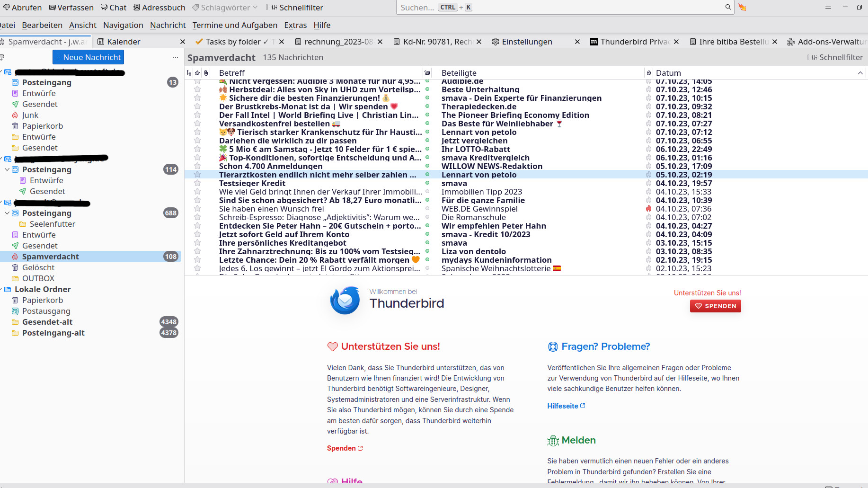Image resolution: width=868 pixels, height=488 pixels.
Task: Collapse the Posteingang folder with 114 unread
Action: click(7, 169)
